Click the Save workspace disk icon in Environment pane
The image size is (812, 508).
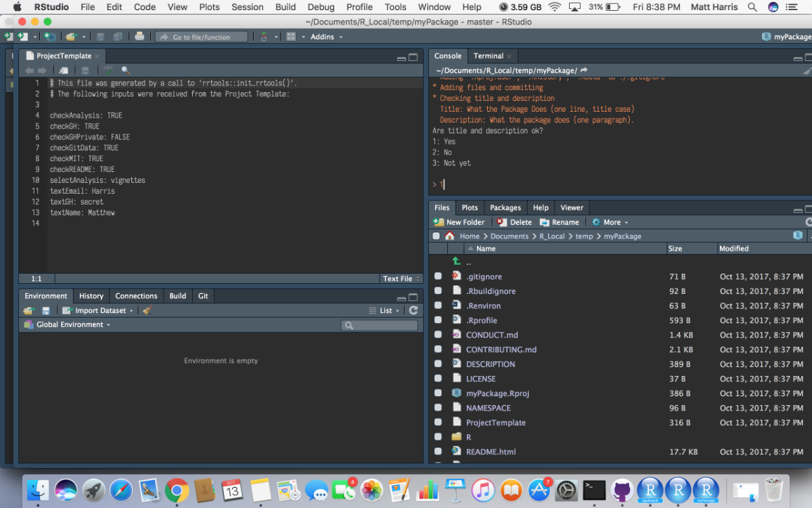click(x=46, y=310)
